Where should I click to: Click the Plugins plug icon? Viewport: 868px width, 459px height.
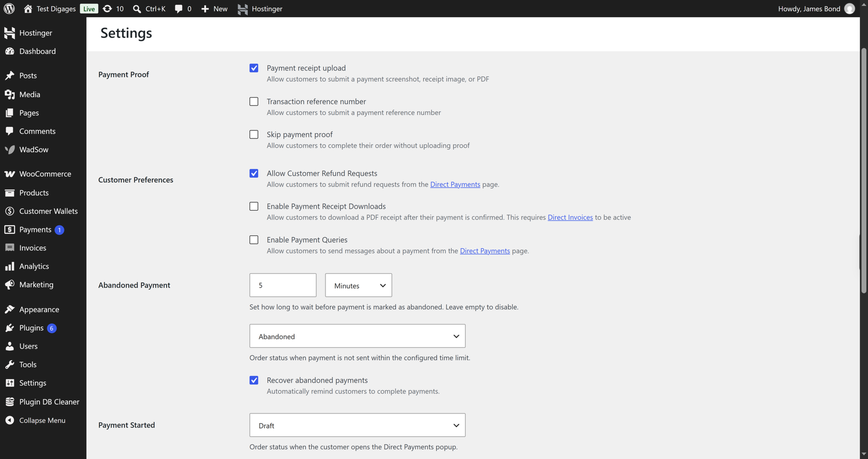click(10, 328)
